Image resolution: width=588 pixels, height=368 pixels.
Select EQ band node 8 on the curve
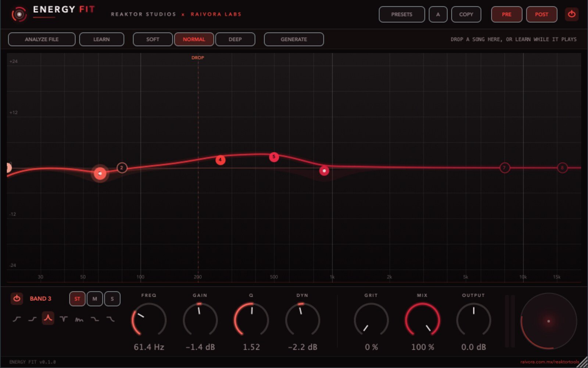tap(562, 168)
